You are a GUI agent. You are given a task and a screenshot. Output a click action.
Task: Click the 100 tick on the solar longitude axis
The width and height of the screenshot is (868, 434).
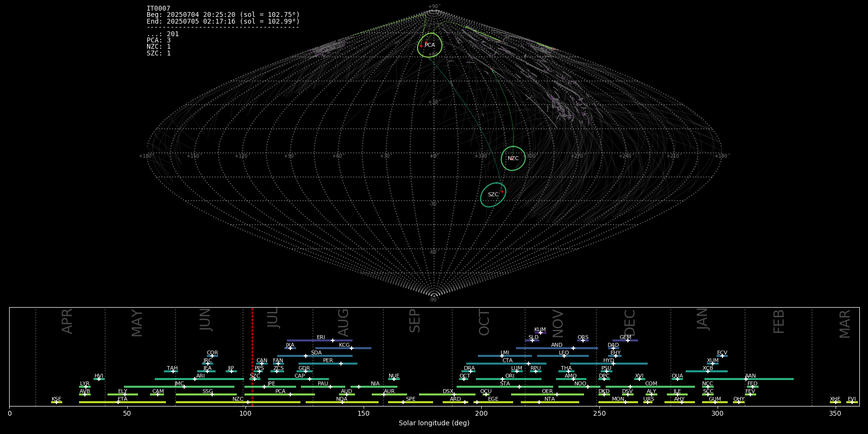245,413
